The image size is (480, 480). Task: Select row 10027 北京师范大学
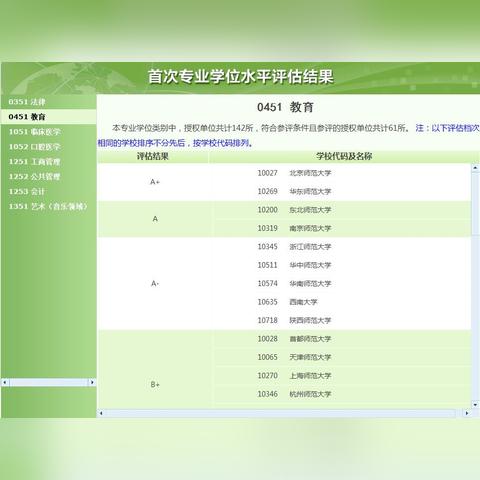coord(343,173)
